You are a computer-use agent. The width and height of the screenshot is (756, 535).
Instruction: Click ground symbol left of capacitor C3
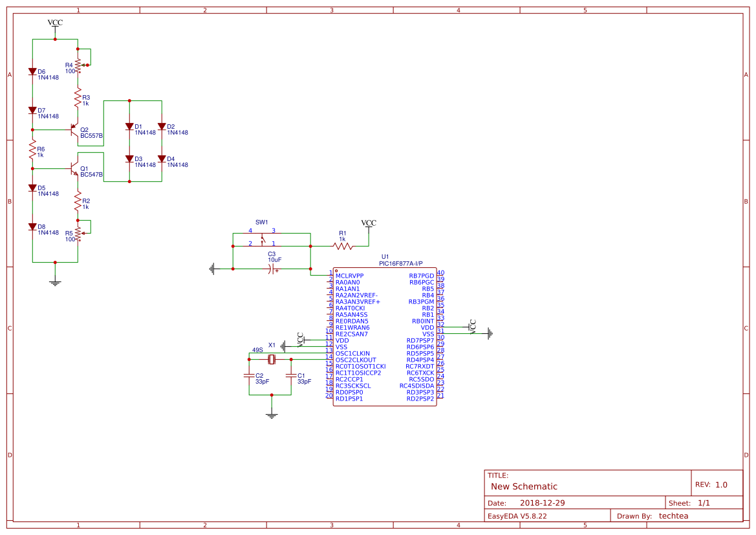pyautogui.click(x=213, y=269)
